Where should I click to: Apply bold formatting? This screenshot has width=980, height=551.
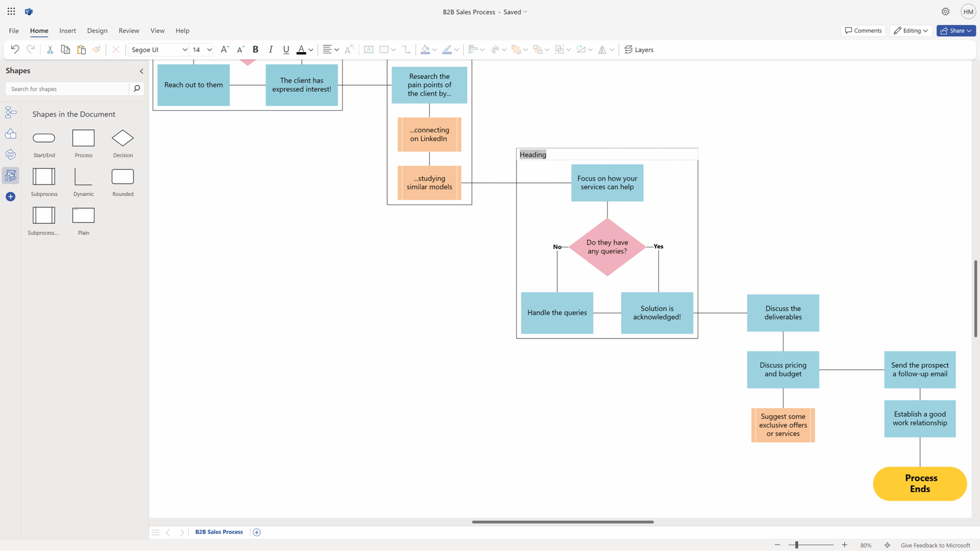click(255, 50)
